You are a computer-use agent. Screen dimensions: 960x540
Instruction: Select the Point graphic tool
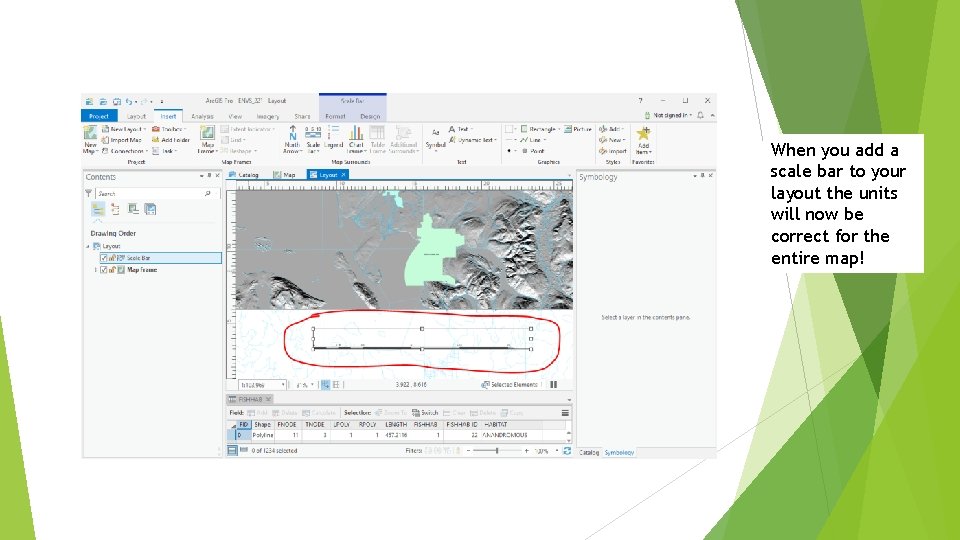coord(533,151)
